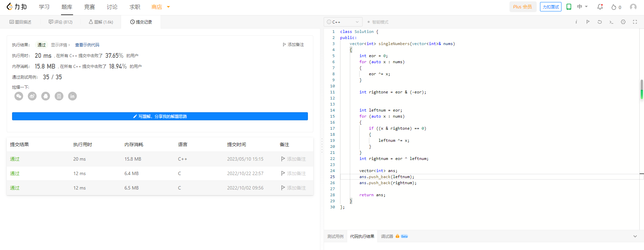Open the 力扣 logo home page

tap(16, 7)
